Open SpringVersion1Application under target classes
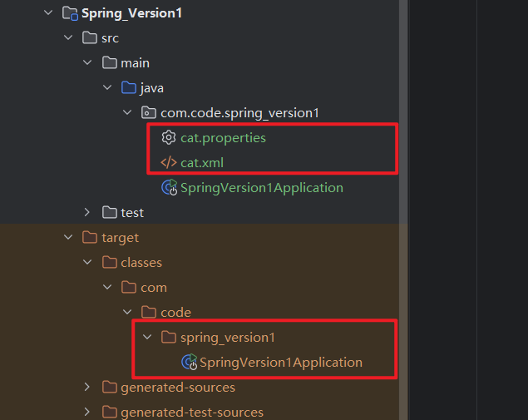The height and width of the screenshot is (420, 528). tap(281, 363)
